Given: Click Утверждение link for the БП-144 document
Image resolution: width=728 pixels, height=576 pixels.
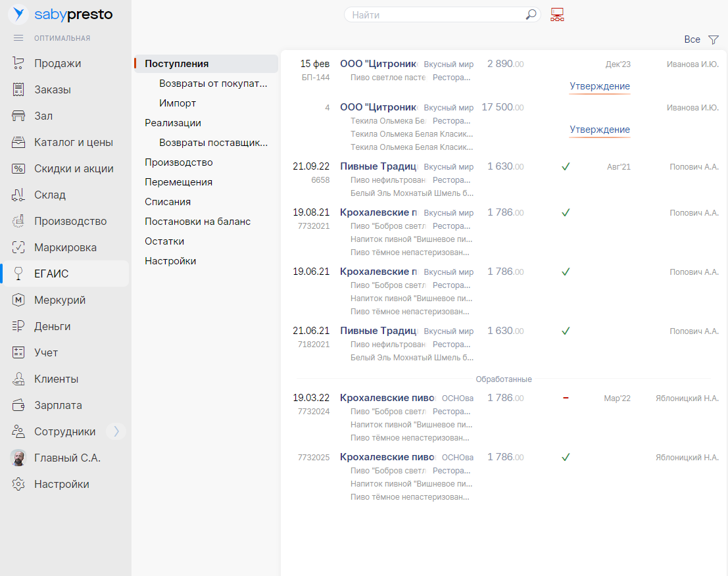Looking at the screenshot, I should click(x=600, y=86).
